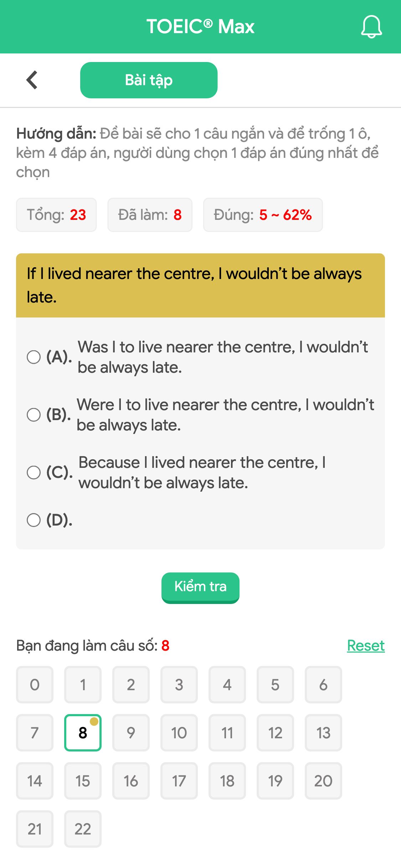This screenshot has height=868, width=401.
Task: Open question 8, the current question
Action: pos(83,733)
